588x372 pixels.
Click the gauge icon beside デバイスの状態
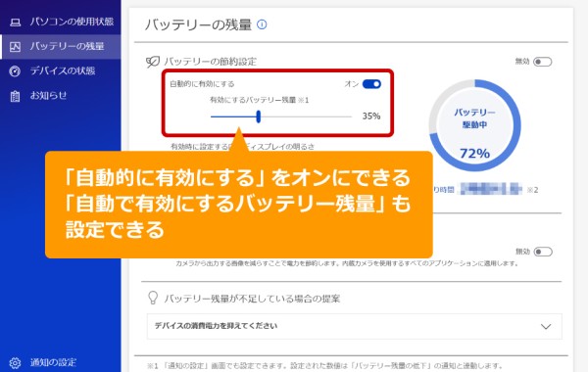pos(15,71)
